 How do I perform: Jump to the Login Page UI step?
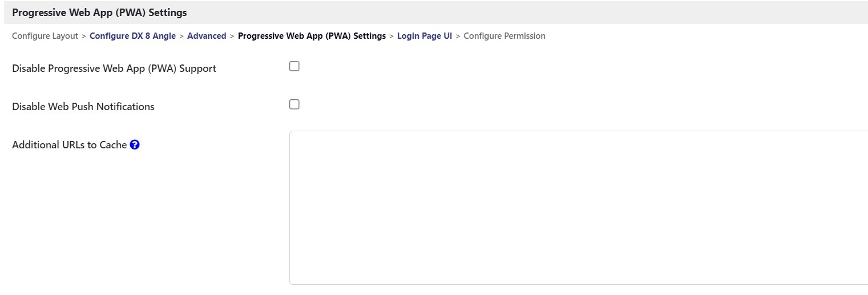425,36
